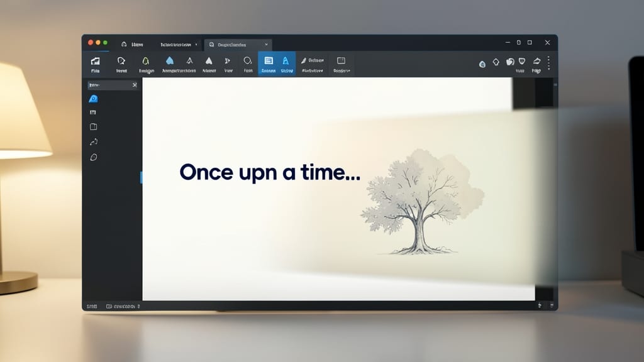This screenshot has width=644, height=362.
Task: Click the rectangle frame icon in ribbon
Action: click(341, 61)
